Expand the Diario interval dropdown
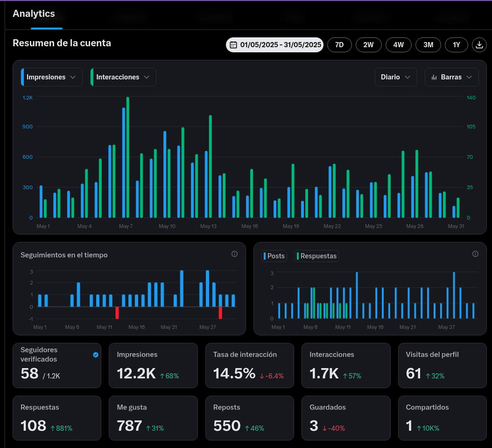 396,77
